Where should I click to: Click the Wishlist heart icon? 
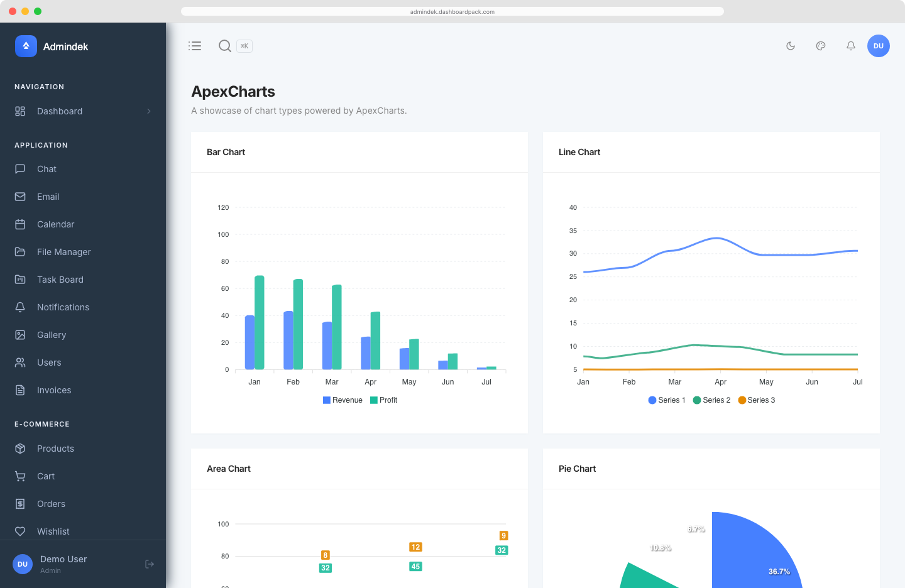(20, 531)
